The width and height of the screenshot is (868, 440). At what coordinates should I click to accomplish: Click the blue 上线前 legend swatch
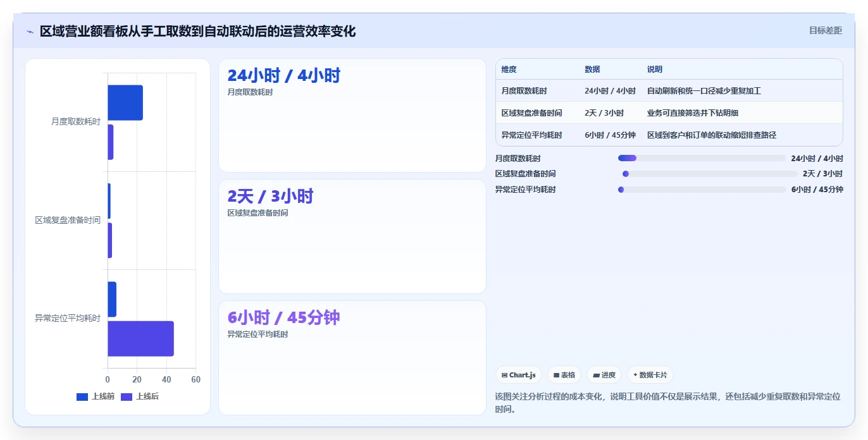82,397
